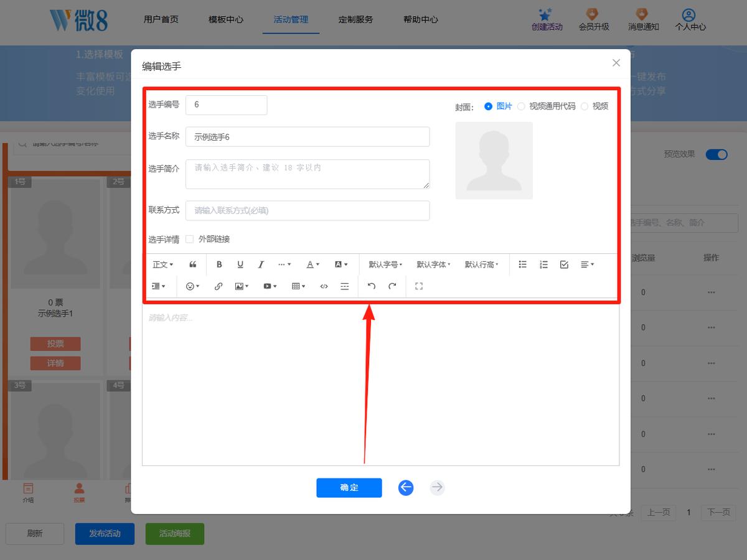
Task: Toggle bold formatting in editor
Action: tap(219, 264)
